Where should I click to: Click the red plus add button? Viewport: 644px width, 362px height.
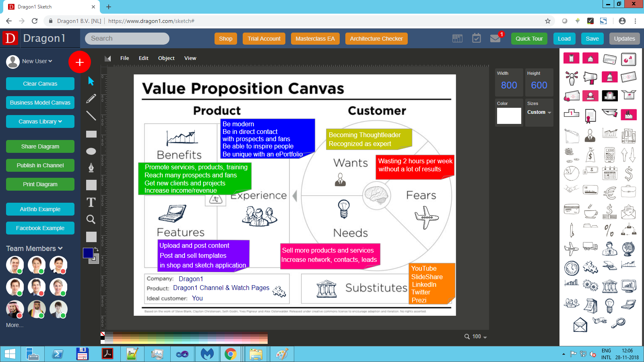click(80, 62)
